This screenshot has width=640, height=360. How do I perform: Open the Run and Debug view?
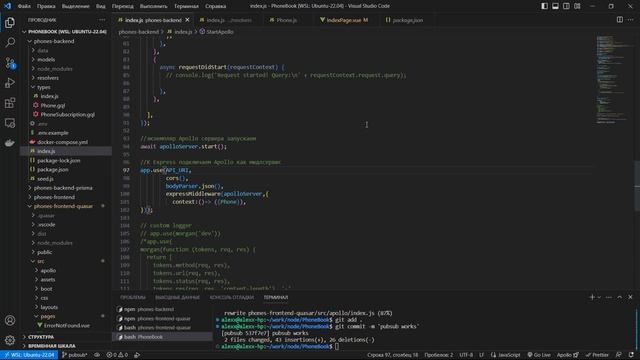click(x=10, y=83)
